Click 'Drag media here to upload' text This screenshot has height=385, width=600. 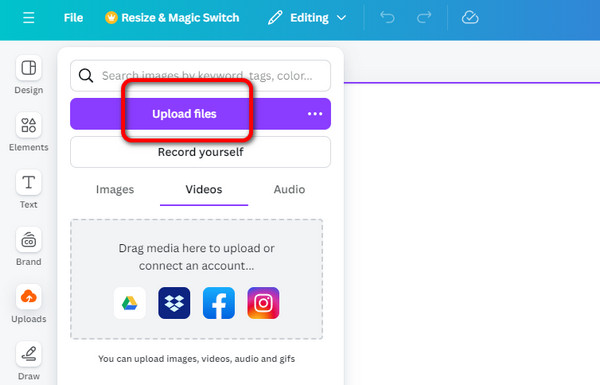pyautogui.click(x=196, y=257)
